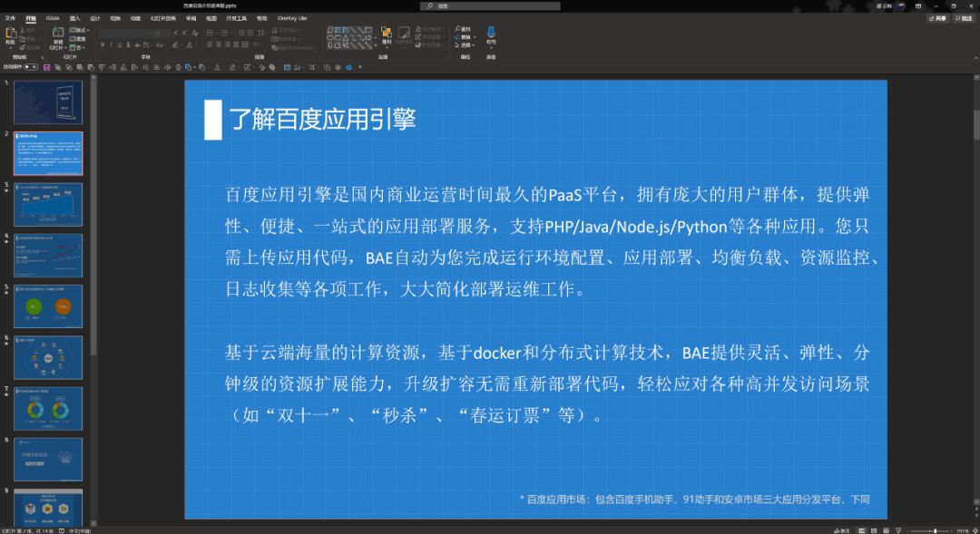Click the Paste clipboard icon
Image resolution: width=980 pixels, height=534 pixels.
pyautogui.click(x=11, y=33)
